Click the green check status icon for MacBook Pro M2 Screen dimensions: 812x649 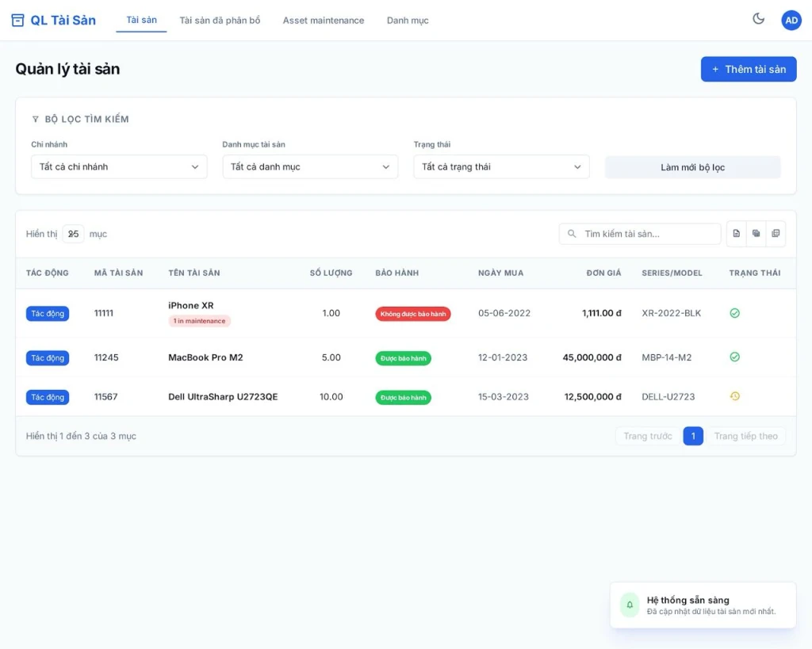[734, 357]
